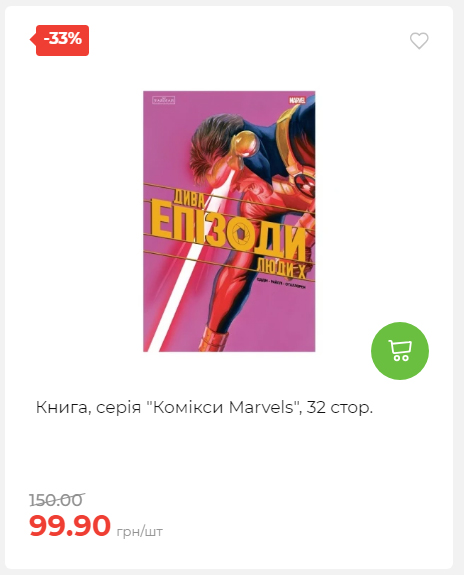Click the -33% discount badge
Screen dimensions: 464x575
[59, 40]
